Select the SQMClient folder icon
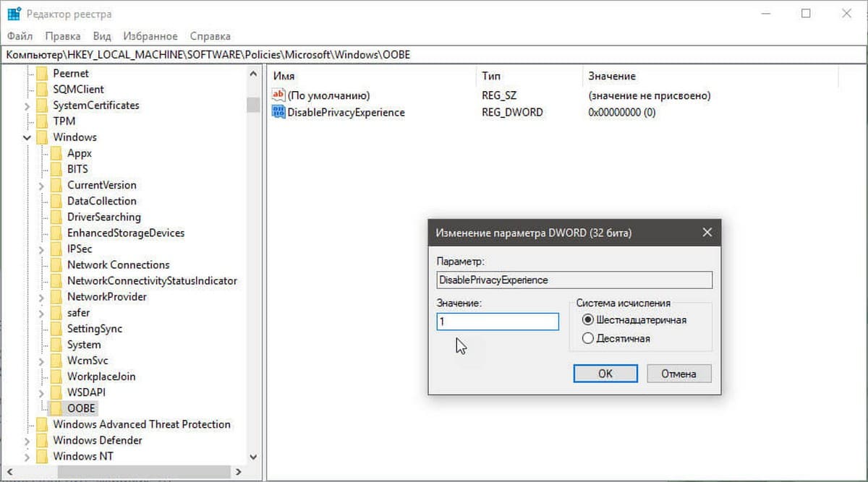This screenshot has height=482, width=868. [x=42, y=90]
